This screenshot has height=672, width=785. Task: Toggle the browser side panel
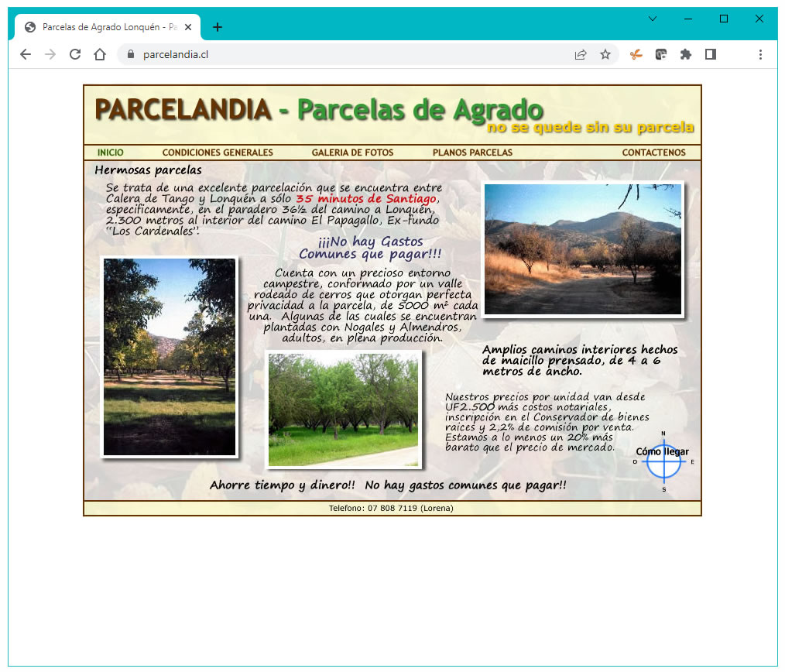(711, 55)
